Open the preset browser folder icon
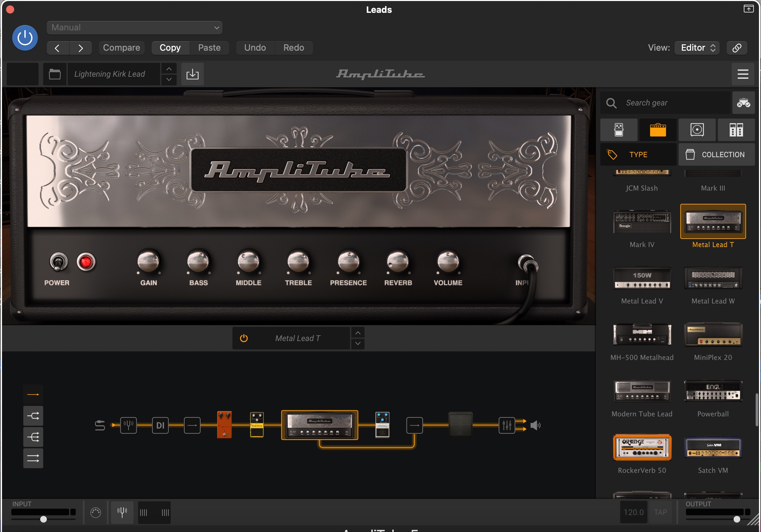Screen dimensions: 761x532 coord(54,74)
